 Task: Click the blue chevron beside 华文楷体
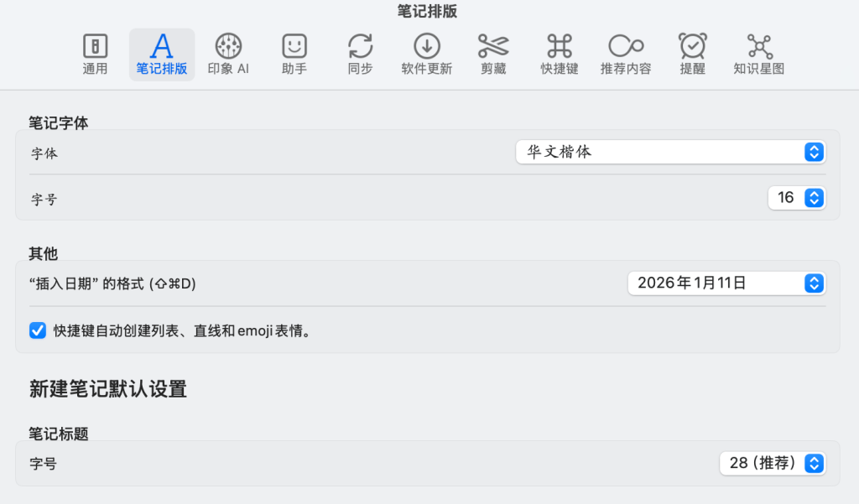pos(813,152)
